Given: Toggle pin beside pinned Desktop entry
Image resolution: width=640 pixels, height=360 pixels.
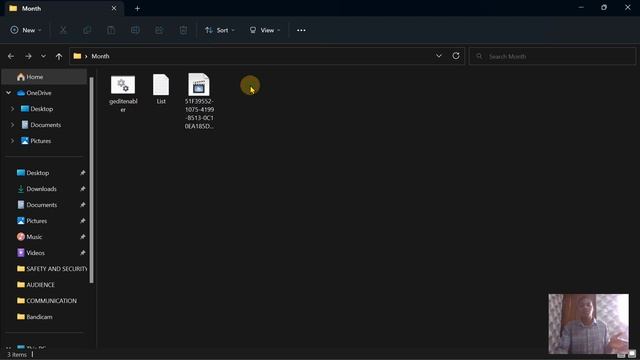Looking at the screenshot, I should (x=82, y=173).
